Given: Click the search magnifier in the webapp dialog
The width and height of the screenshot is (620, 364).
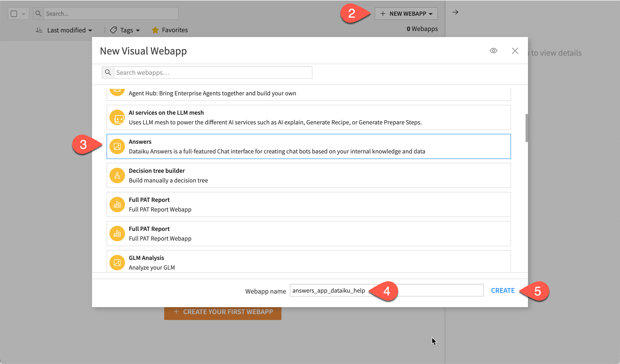Looking at the screenshot, I should tap(108, 72).
